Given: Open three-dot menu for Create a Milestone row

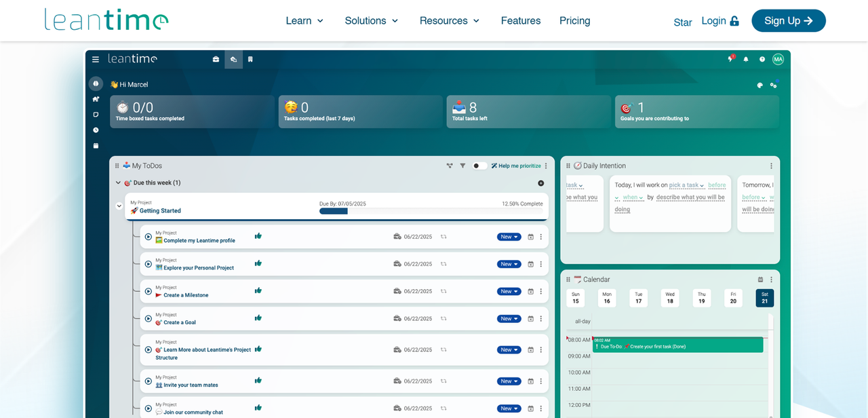Looking at the screenshot, I should [540, 291].
